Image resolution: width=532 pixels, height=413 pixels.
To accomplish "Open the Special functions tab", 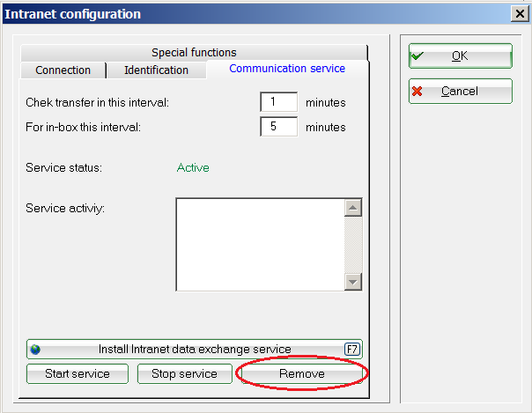I will click(194, 53).
